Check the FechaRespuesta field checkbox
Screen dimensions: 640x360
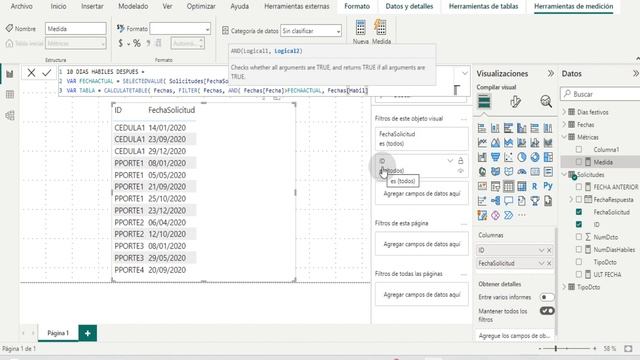pyautogui.click(x=579, y=200)
